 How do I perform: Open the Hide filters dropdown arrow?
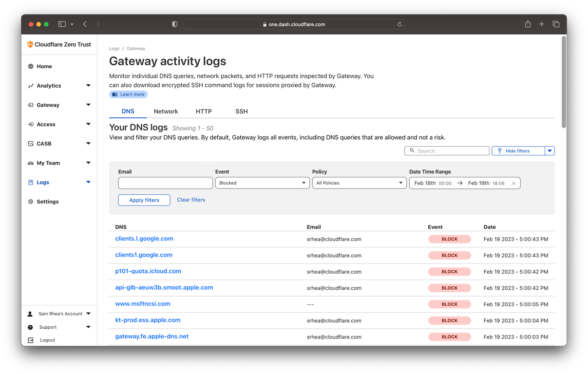pyautogui.click(x=550, y=151)
